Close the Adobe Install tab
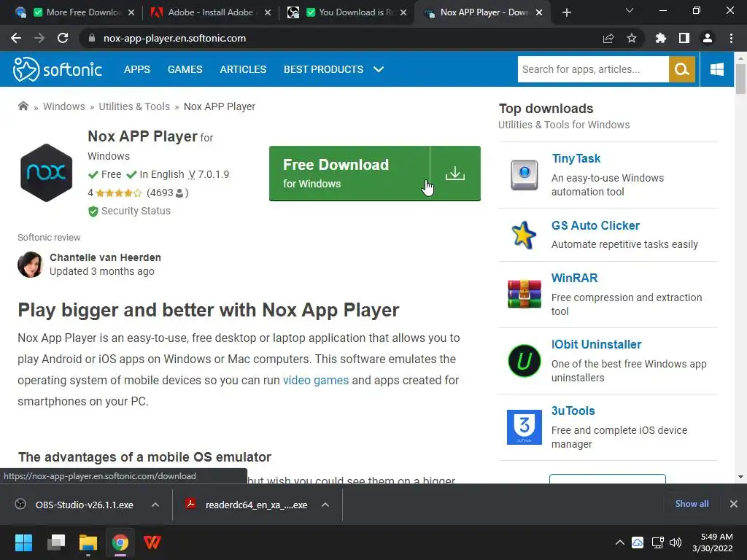747x560 pixels. pos(268,12)
